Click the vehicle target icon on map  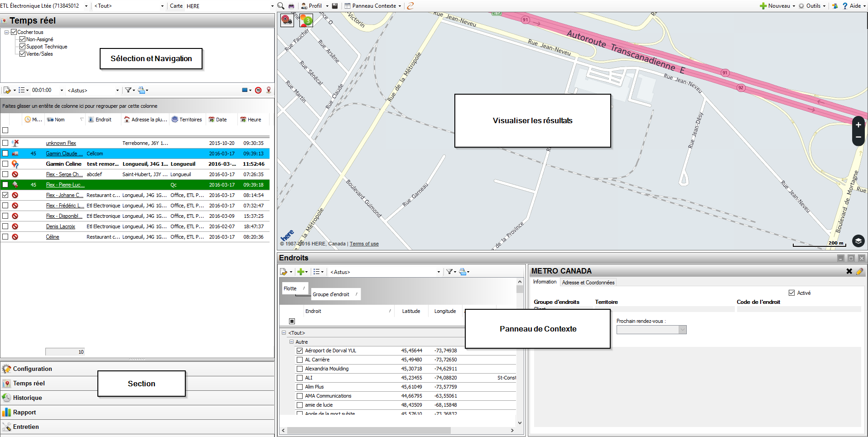(287, 20)
